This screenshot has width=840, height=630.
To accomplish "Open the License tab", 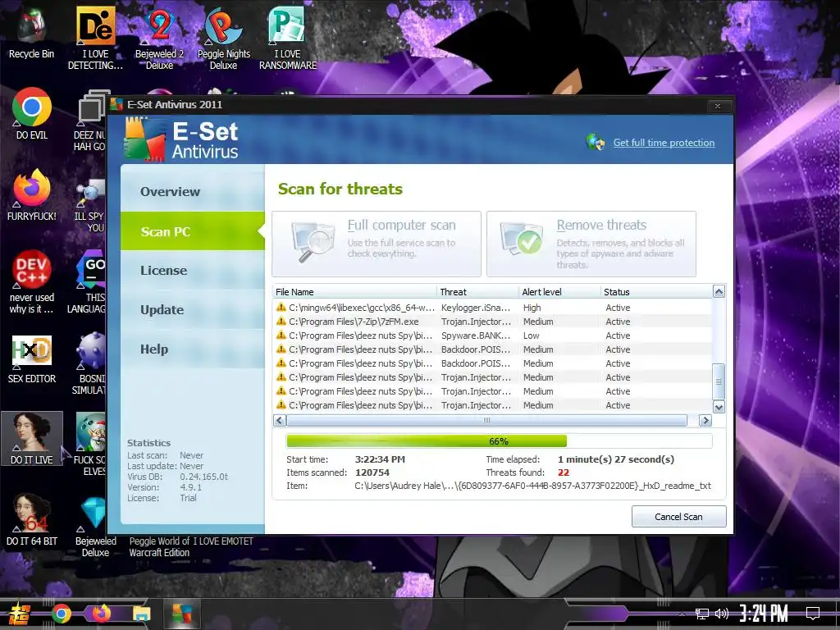I will 193,271.
